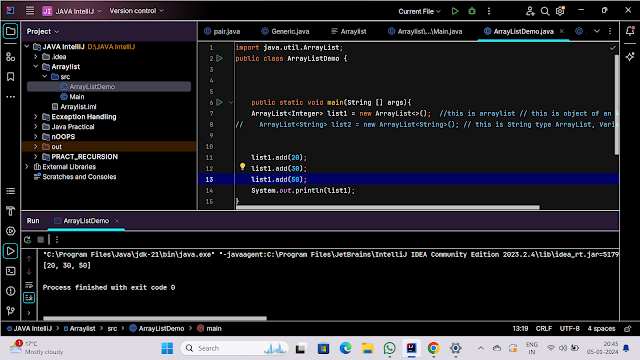Toggle soft-wrap in console output
The image size is (640, 360).
coord(29,285)
